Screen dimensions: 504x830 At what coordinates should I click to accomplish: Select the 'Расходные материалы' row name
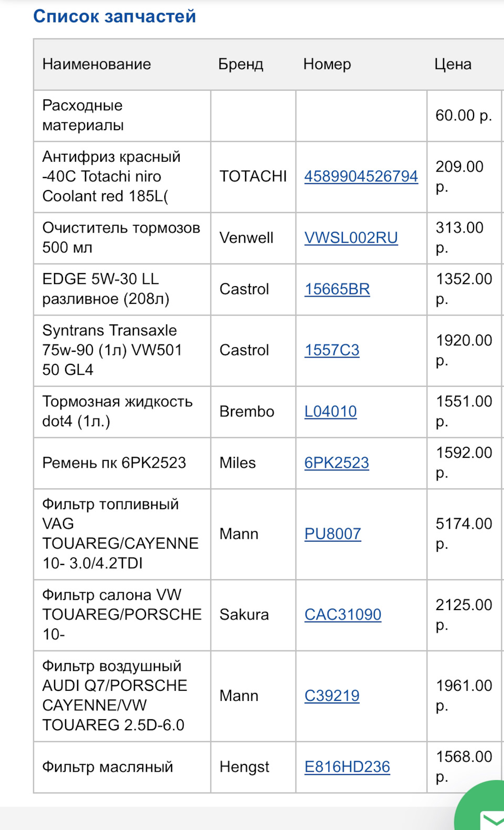pyautogui.click(x=83, y=115)
